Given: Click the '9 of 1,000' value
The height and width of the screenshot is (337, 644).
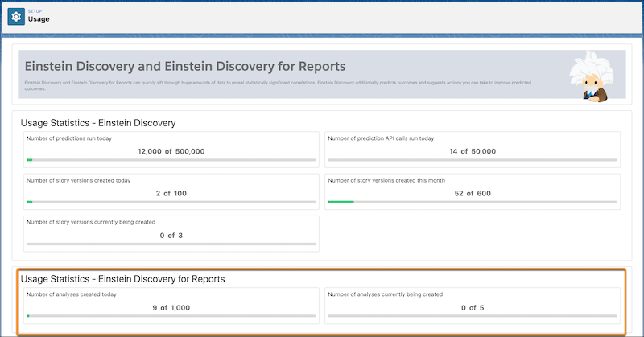Looking at the screenshot, I should 171,308.
